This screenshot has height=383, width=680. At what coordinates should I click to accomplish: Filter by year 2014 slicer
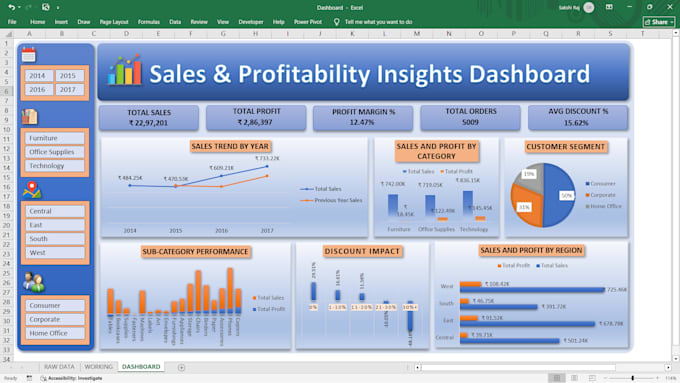point(38,75)
